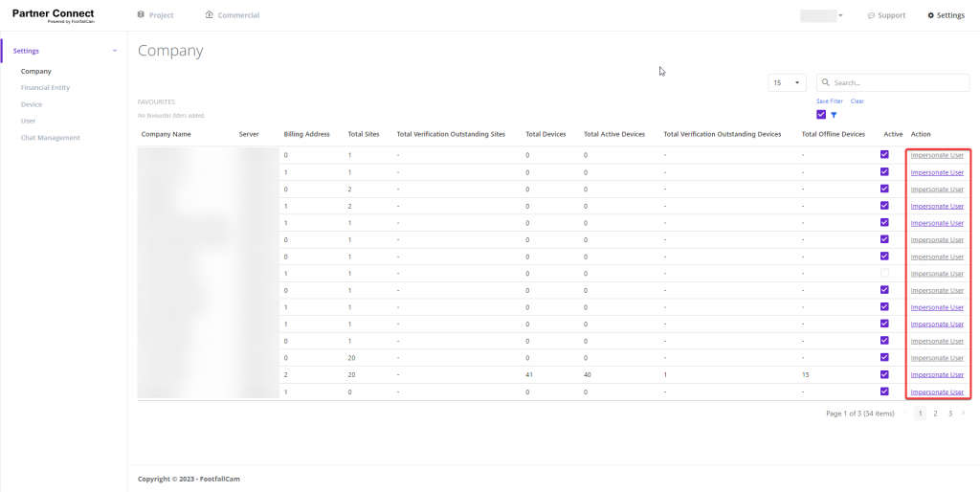Open the blurred user account dropdown
980x492 pixels.
(x=821, y=15)
